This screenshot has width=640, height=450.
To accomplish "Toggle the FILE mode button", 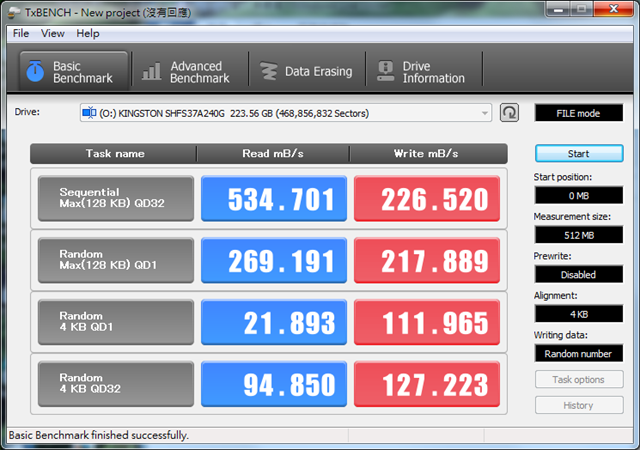I will pyautogui.click(x=579, y=113).
